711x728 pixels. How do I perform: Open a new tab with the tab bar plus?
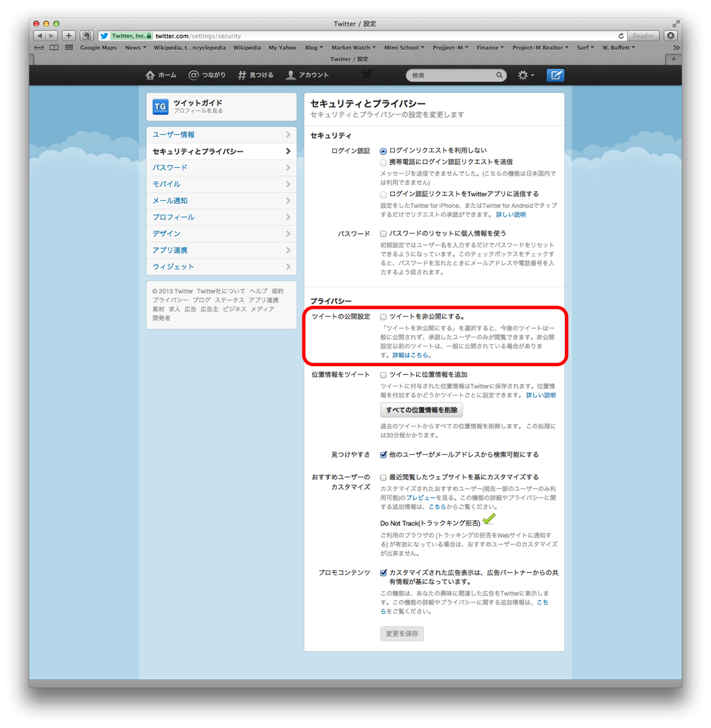(674, 59)
